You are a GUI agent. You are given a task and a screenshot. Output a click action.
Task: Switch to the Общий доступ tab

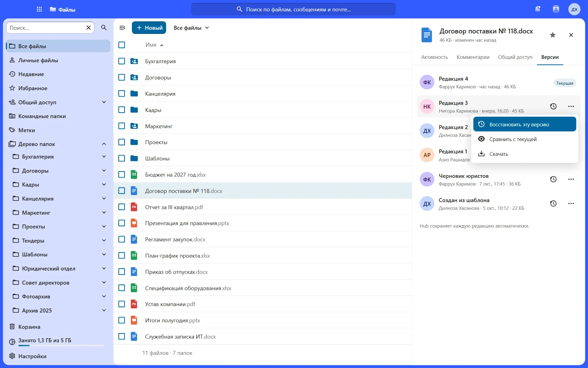[x=515, y=57]
